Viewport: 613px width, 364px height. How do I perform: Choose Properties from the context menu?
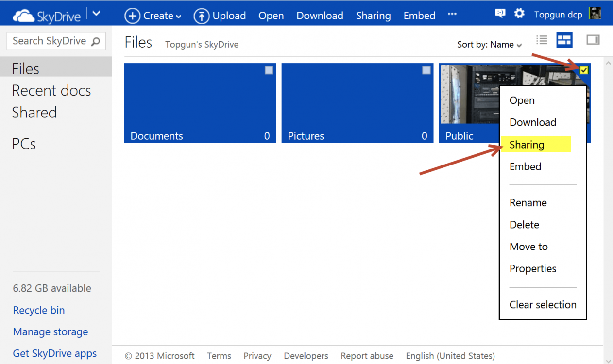coord(533,268)
